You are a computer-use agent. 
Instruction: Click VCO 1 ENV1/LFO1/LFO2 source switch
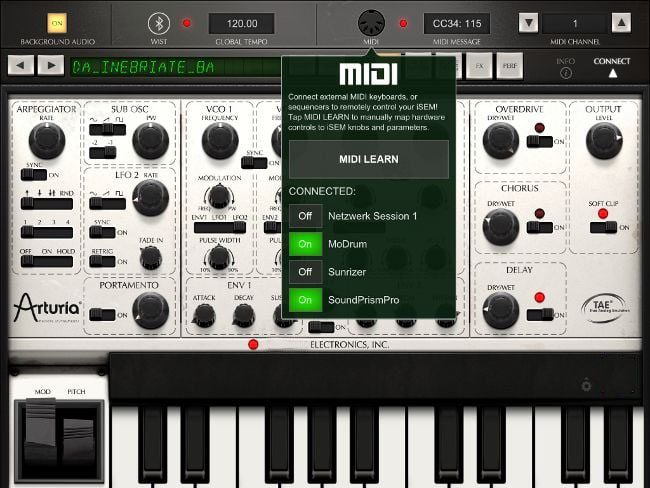[x=220, y=227]
